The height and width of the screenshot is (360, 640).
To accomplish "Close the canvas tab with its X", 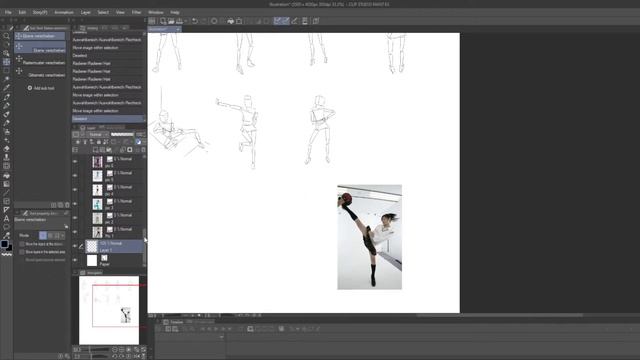I will point(178,29).
